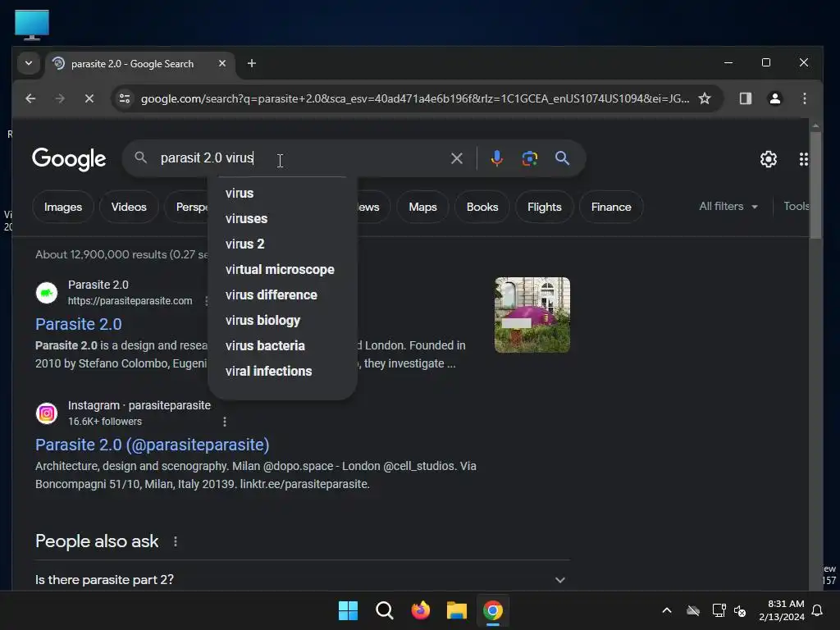Image resolution: width=840 pixels, height=630 pixels.
Task: Open the Google apps grid
Action: point(804,159)
